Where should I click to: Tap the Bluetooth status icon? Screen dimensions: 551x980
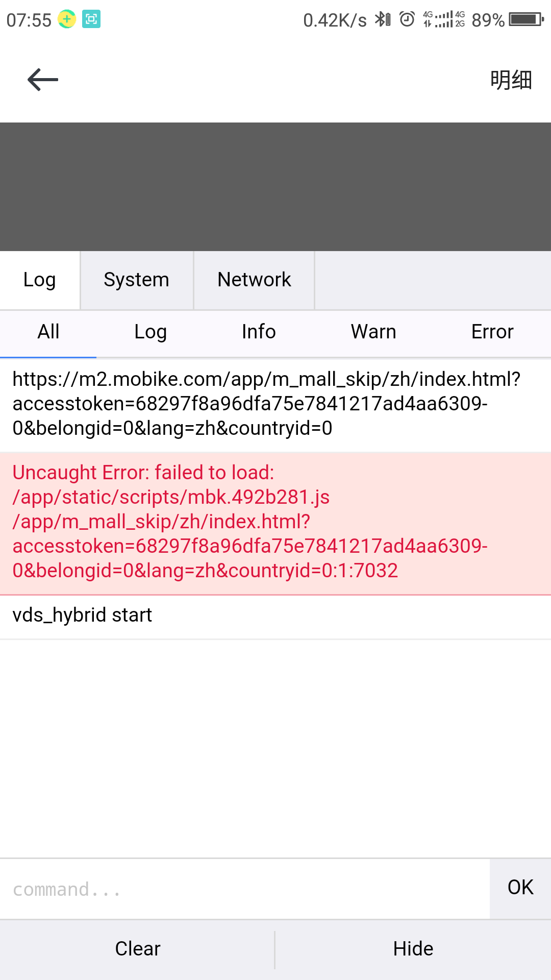[383, 19]
